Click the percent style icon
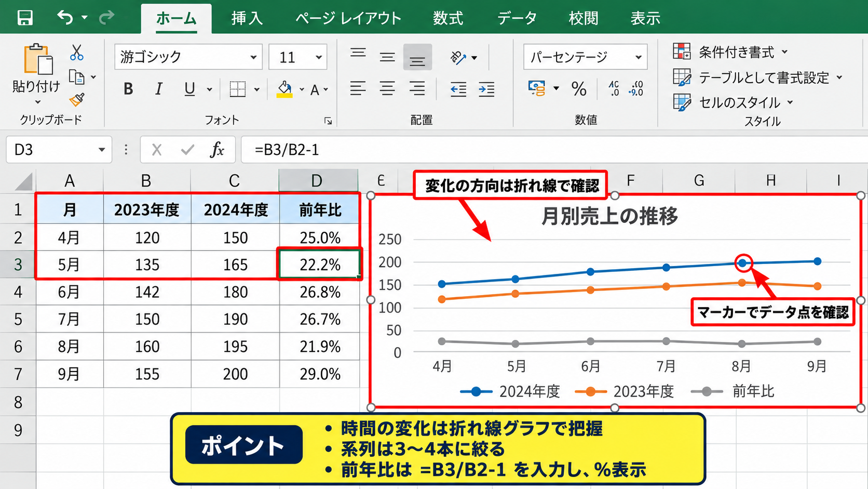 pyautogui.click(x=579, y=89)
